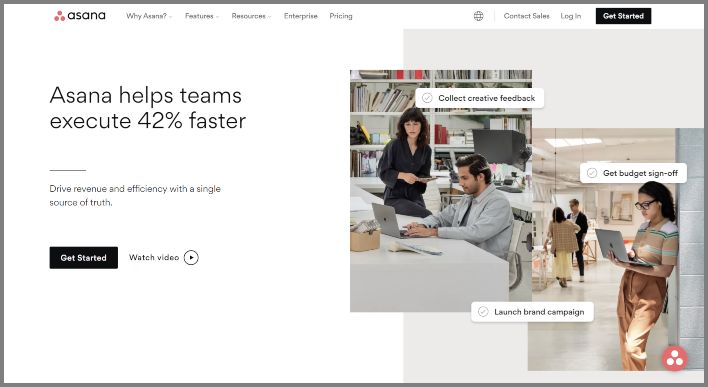Screen dimensions: 708x387
Task: Check the Get budget sign-off circle
Action: click(592, 173)
